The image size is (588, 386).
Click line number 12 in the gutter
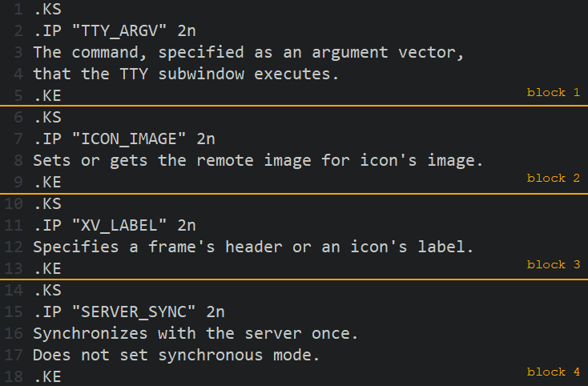[x=14, y=247]
